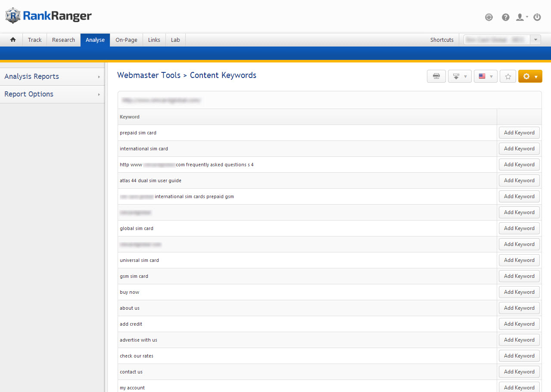
Task: Open the orange gear settings dropdown
Action: point(530,76)
